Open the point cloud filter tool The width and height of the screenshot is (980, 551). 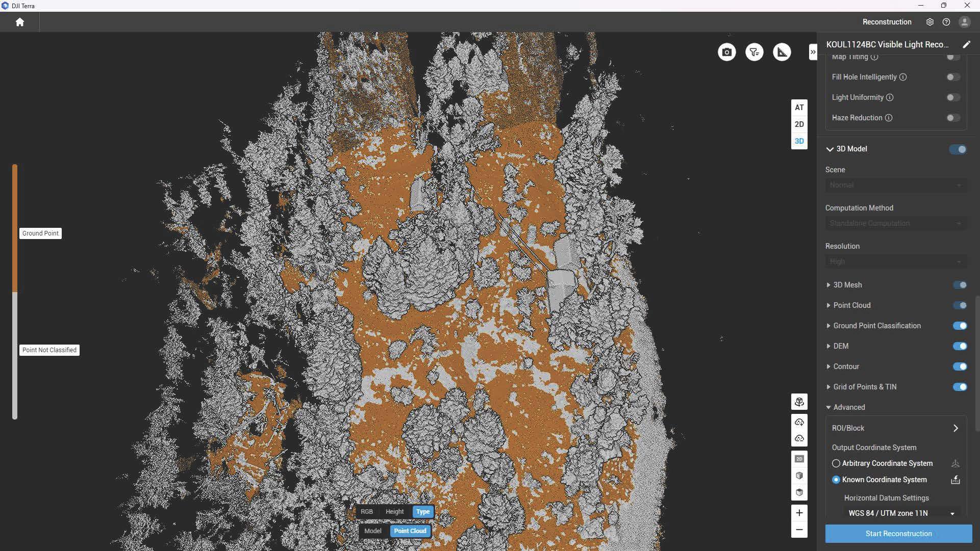(x=754, y=52)
